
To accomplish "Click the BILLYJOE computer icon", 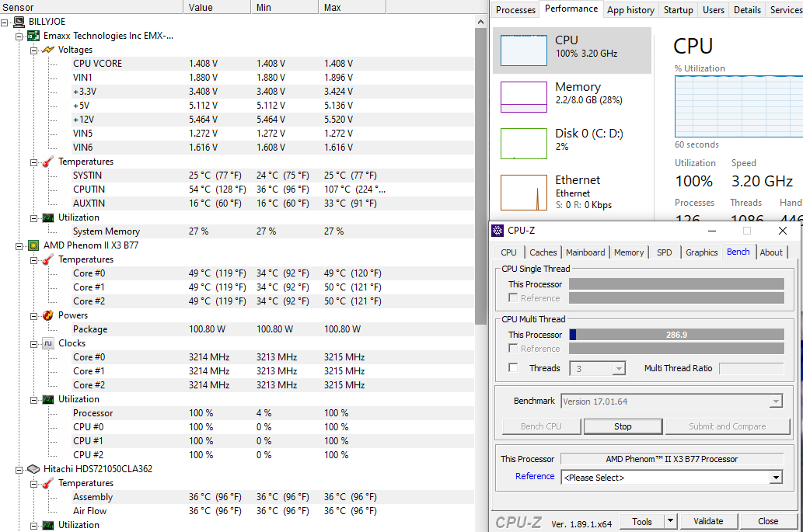I will [x=19, y=22].
